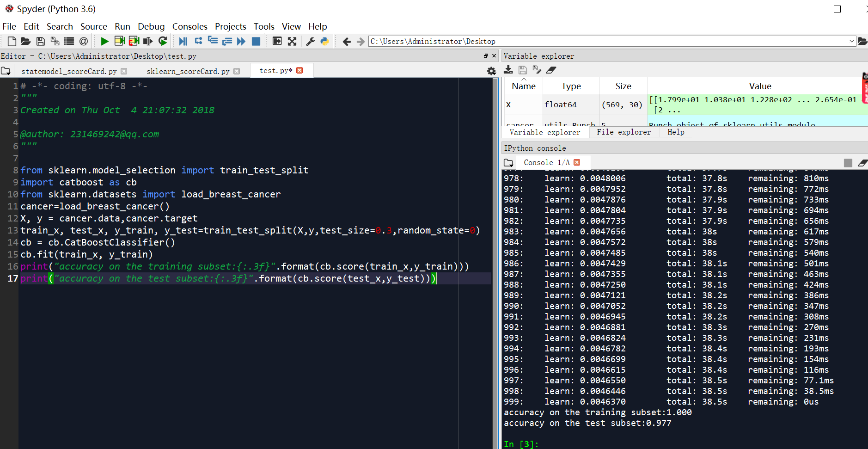Sort variables by the Type column
Viewport: 868px width, 449px height.
[571, 86]
